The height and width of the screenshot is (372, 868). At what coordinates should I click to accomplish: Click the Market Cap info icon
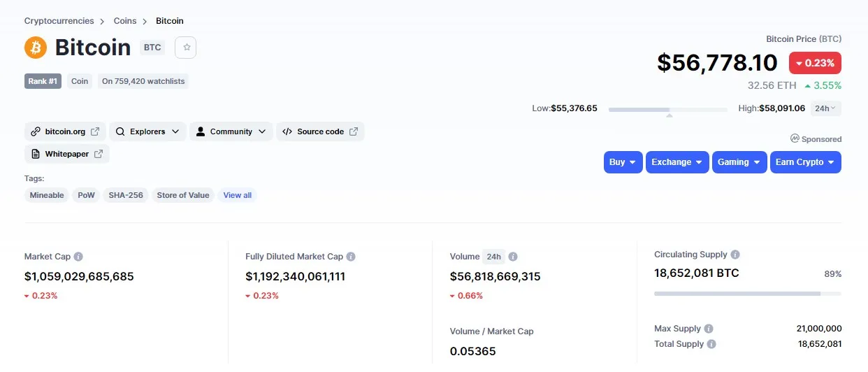click(x=78, y=257)
